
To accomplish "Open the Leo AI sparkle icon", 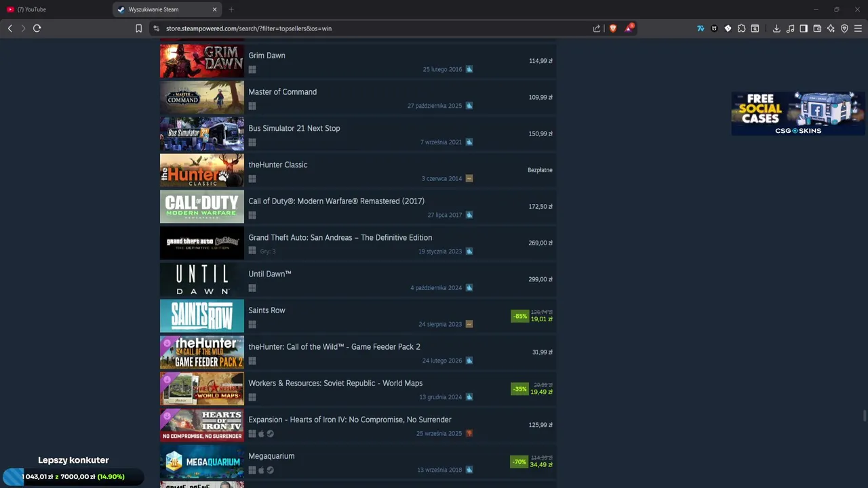I will [831, 28].
